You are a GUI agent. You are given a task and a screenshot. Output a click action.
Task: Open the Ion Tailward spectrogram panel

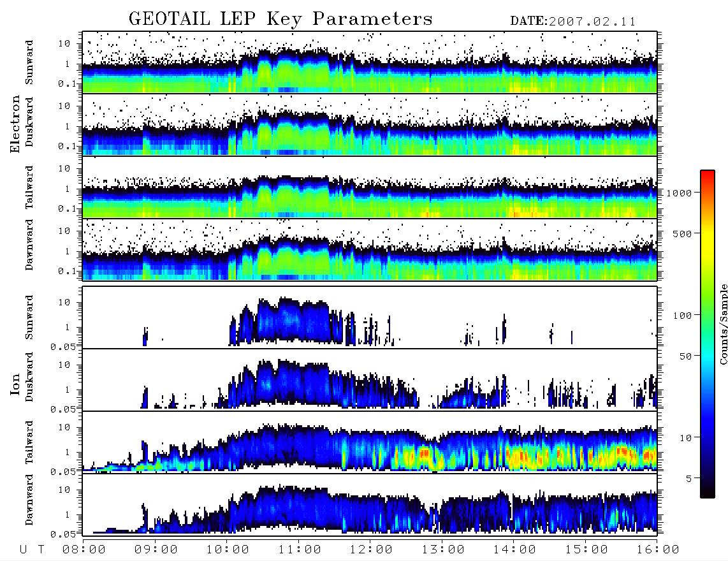[x=370, y=442]
